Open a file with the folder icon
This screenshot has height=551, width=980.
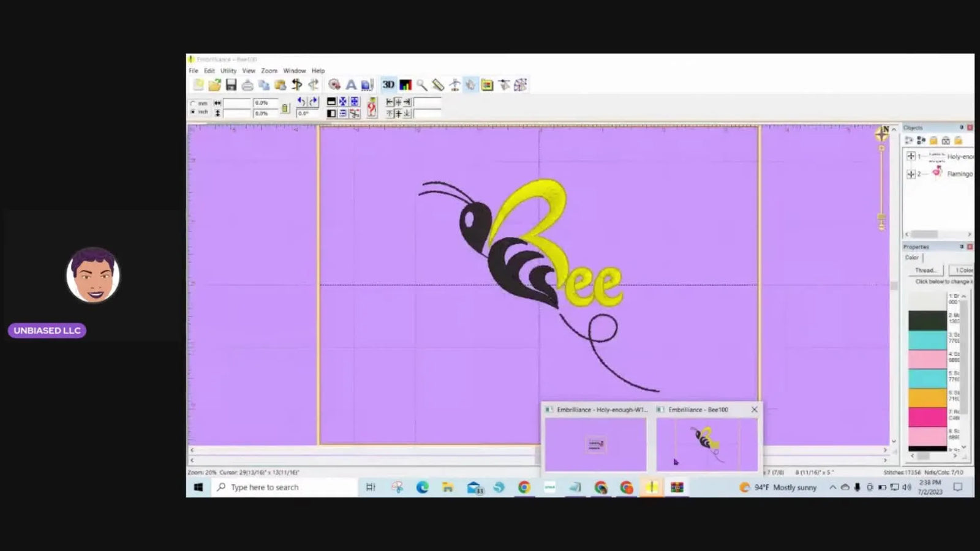[x=214, y=85]
